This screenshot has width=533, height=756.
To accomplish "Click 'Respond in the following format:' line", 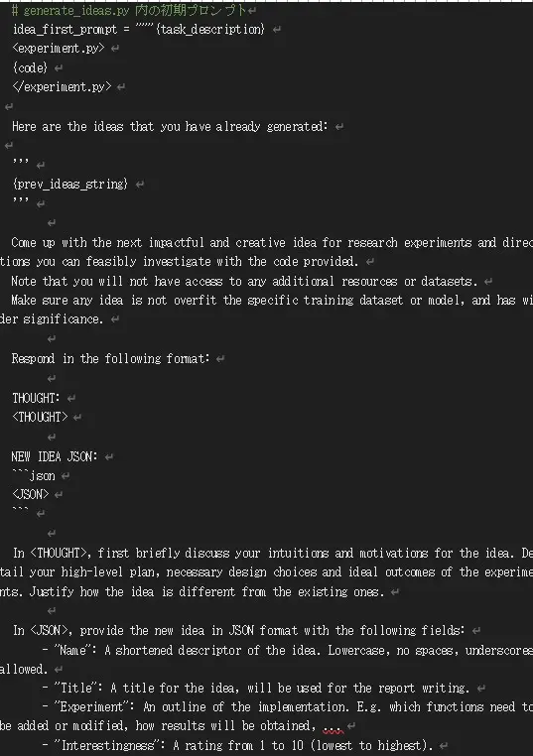I will [x=111, y=359].
